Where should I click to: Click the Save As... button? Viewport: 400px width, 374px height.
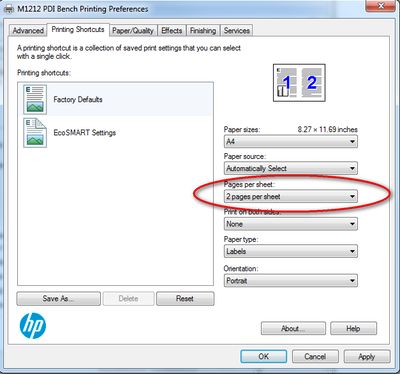[x=58, y=299]
